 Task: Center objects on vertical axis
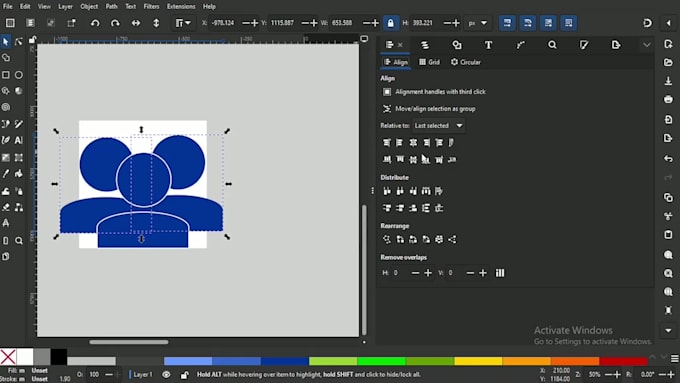[x=413, y=143]
